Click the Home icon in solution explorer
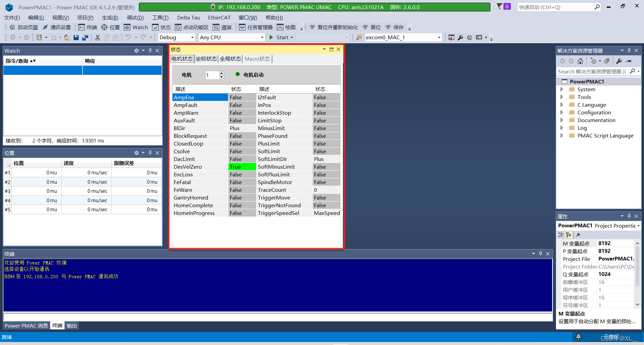The image size is (644, 345). [x=580, y=61]
